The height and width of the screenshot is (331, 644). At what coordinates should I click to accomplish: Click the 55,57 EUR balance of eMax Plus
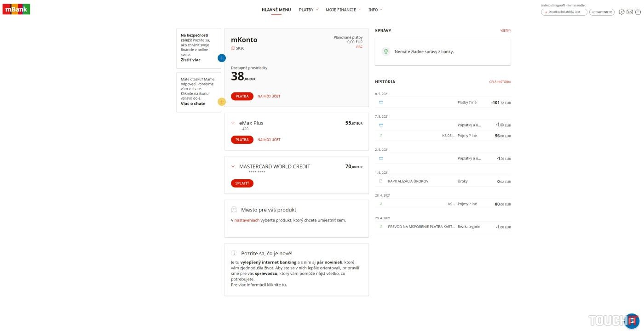[354, 123]
